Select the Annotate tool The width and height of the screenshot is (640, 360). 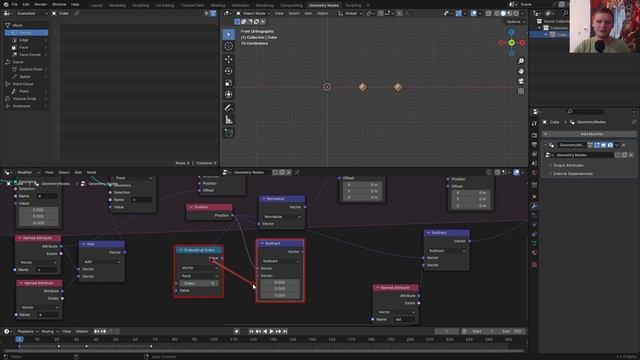229,108
